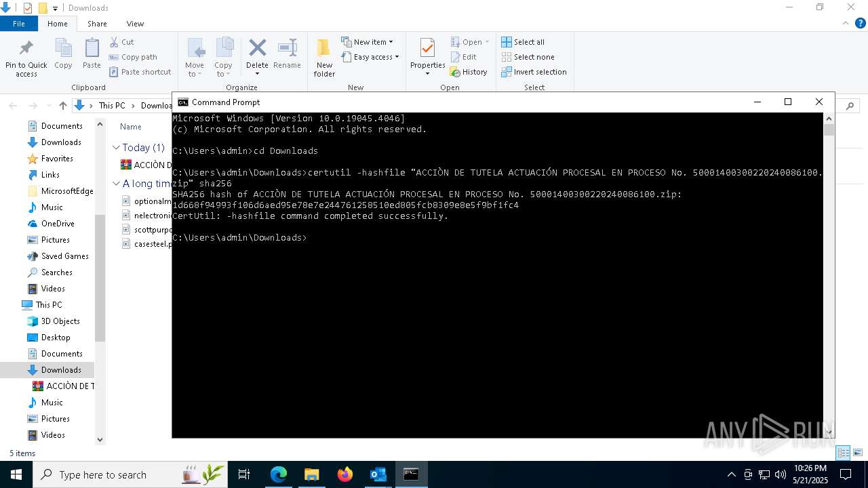Open the File menu tab
The image size is (868, 488).
pyautogui.click(x=19, y=24)
